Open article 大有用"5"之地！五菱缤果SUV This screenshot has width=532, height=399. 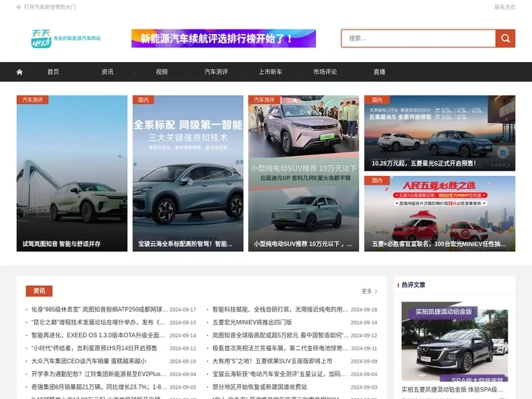click(273, 361)
